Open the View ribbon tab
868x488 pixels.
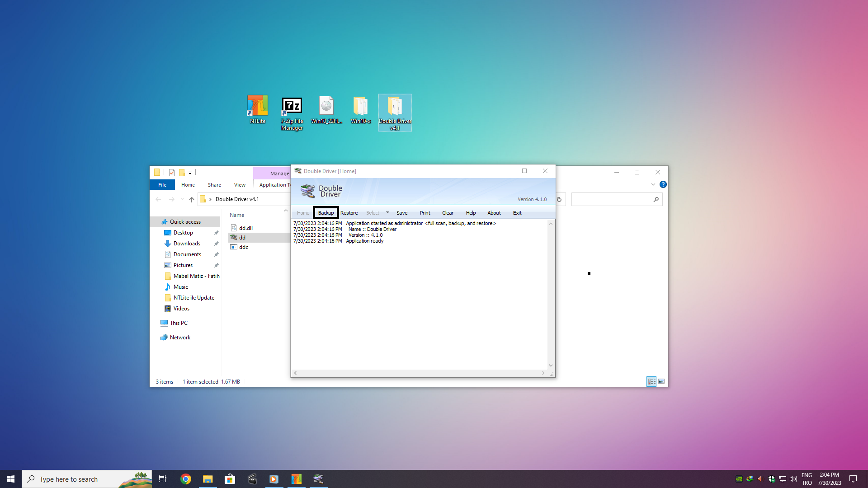coord(240,185)
